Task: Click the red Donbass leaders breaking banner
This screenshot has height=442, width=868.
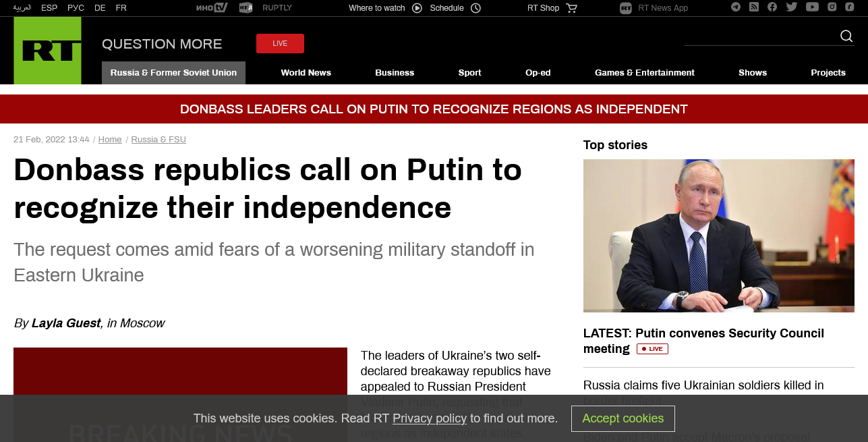Action: [x=434, y=109]
